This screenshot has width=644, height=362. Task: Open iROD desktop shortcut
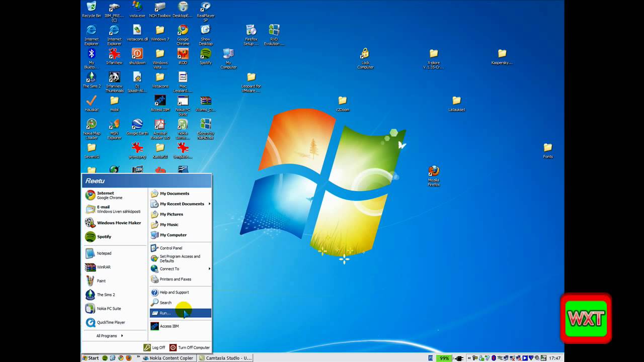(183, 56)
